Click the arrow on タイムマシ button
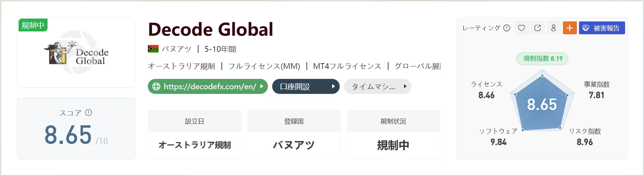Image resolution: width=644 pixels, height=176 pixels. click(x=405, y=86)
